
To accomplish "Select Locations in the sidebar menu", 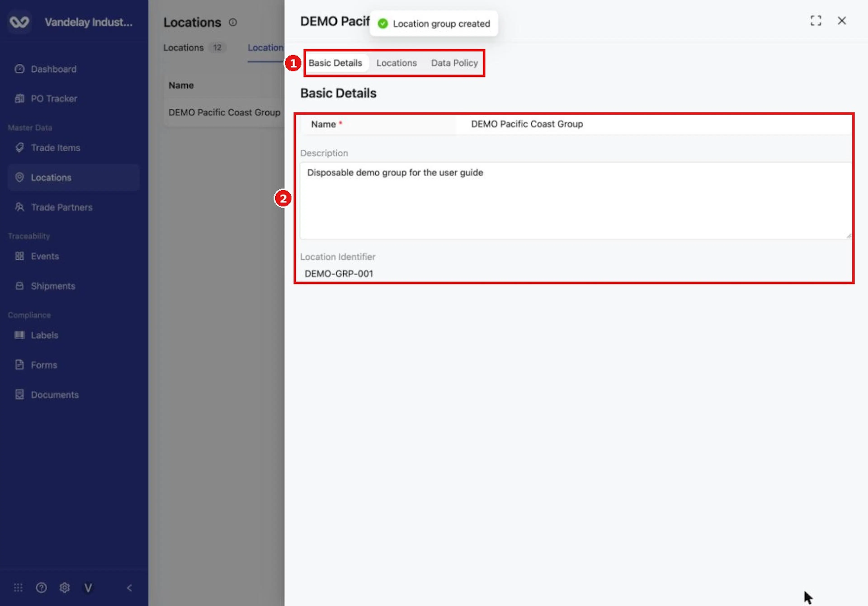I will [74, 178].
